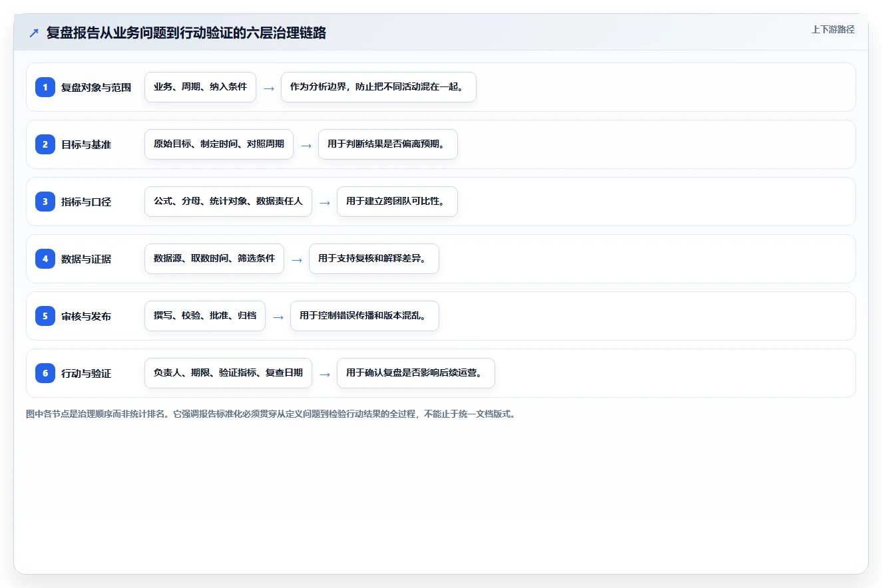Click the footnote starting 图中各节点是治理顺序
882x588 pixels.
[x=271, y=414]
